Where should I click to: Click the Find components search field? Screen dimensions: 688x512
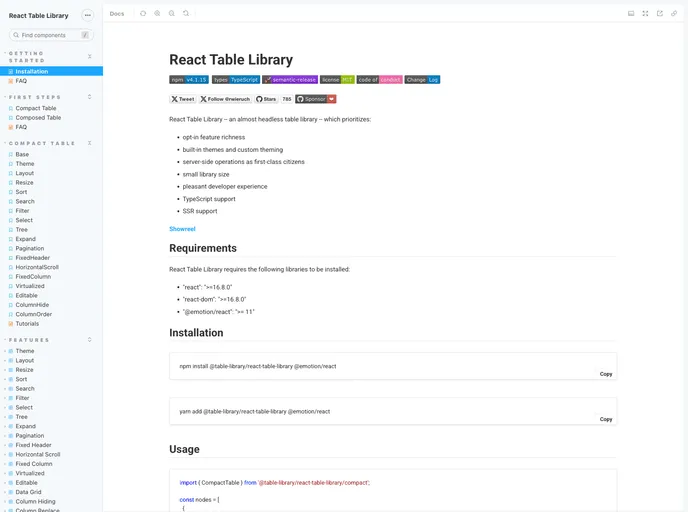(x=51, y=35)
